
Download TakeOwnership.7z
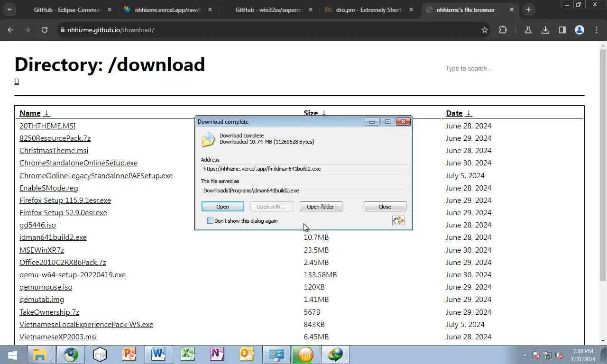point(49,312)
